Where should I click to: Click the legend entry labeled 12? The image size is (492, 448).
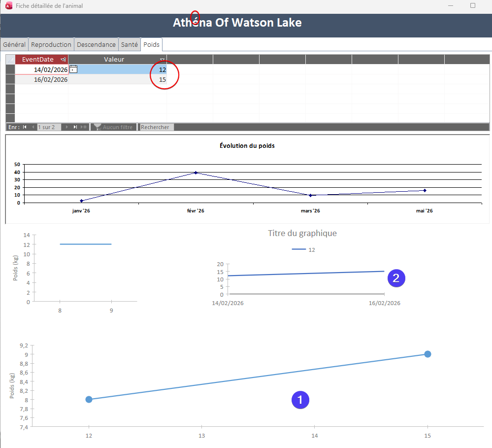pyautogui.click(x=303, y=249)
